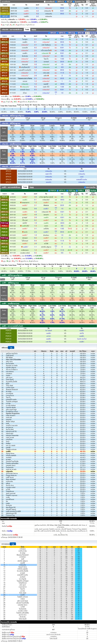Image resolution: width=97 pixels, height=644 pixels.
Task: Click the SPA Cup 15/01/26 league label
Action: click(x=5, y=64)
